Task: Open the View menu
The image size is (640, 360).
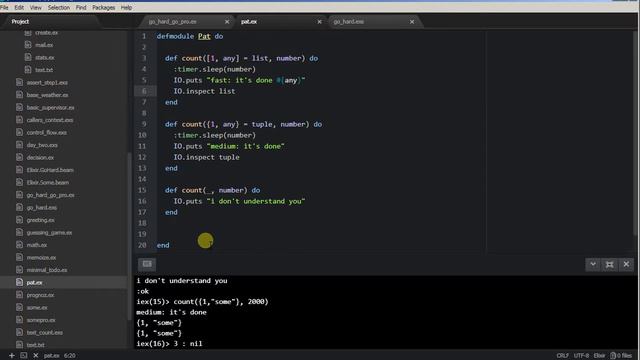Action: pos(36,7)
